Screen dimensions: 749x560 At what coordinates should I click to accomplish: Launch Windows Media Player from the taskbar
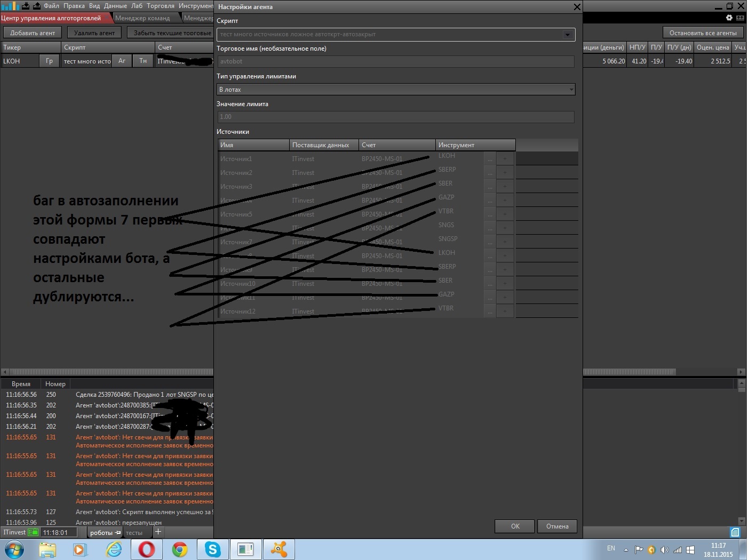79,549
